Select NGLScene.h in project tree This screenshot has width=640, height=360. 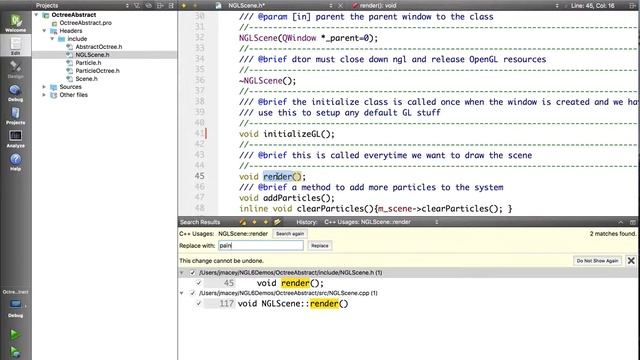click(92, 55)
